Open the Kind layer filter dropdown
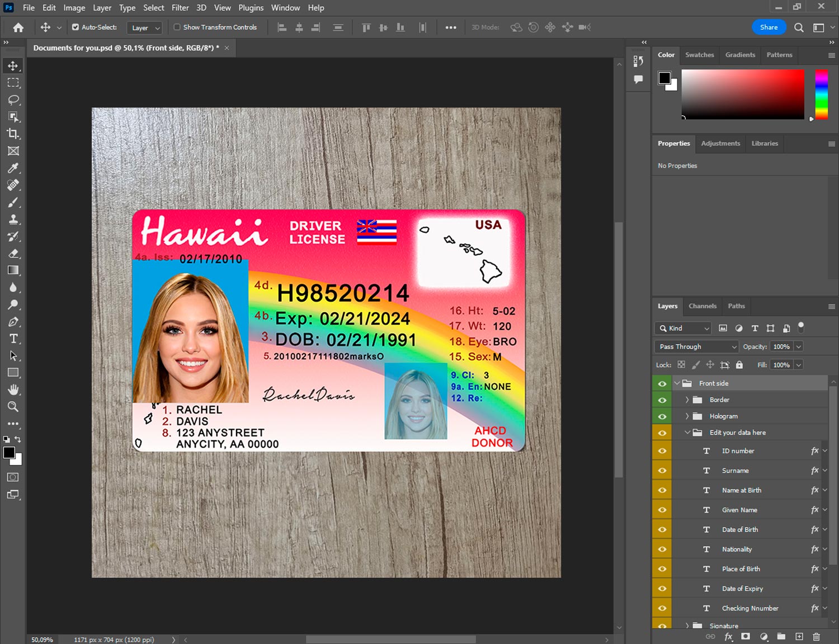 tap(684, 328)
